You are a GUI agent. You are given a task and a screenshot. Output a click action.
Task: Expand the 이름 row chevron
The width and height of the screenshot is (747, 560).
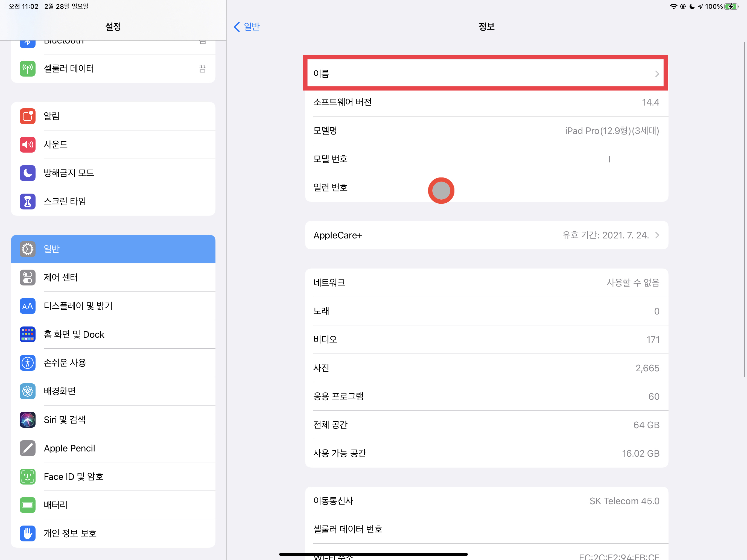(x=657, y=74)
